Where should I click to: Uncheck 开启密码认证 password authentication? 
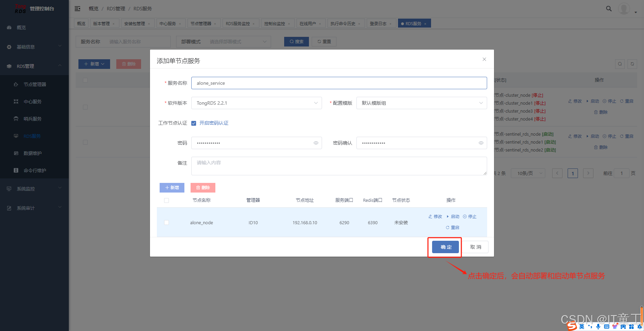[194, 123]
